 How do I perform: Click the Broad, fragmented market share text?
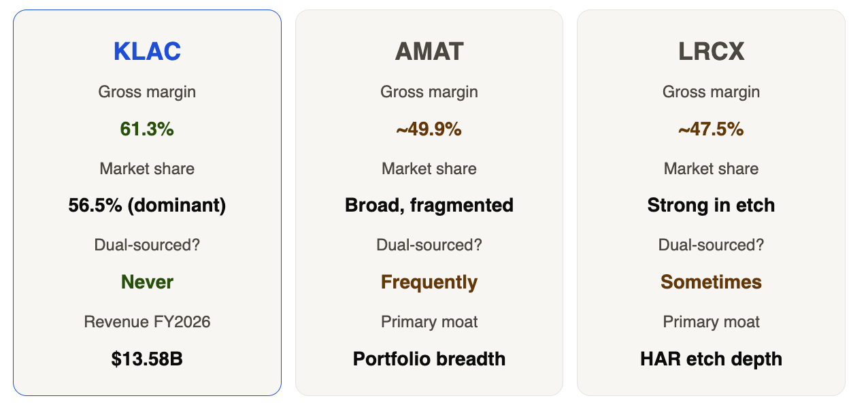(x=429, y=205)
